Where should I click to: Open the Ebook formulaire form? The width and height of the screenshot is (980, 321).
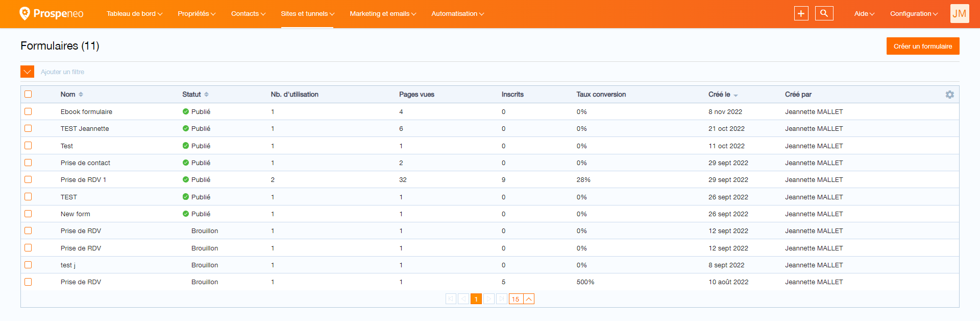coord(86,112)
